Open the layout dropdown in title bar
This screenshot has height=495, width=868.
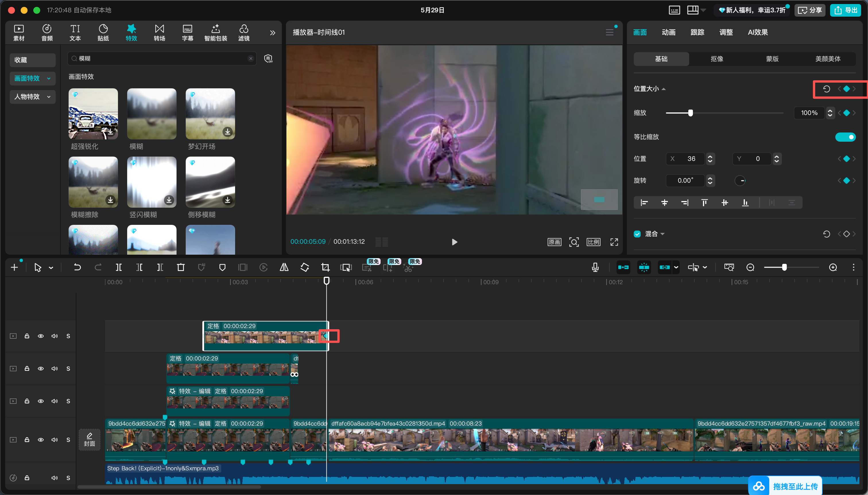click(x=703, y=10)
